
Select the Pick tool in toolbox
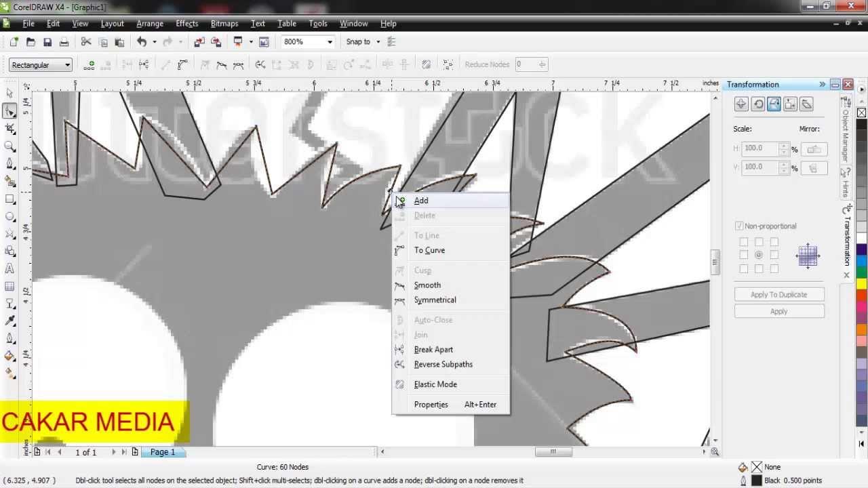tap(9, 93)
